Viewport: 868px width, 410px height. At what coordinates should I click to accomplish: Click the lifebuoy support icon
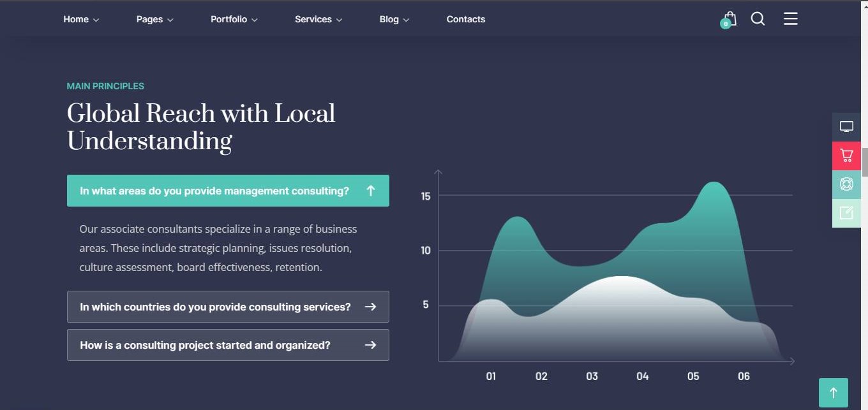pos(846,184)
